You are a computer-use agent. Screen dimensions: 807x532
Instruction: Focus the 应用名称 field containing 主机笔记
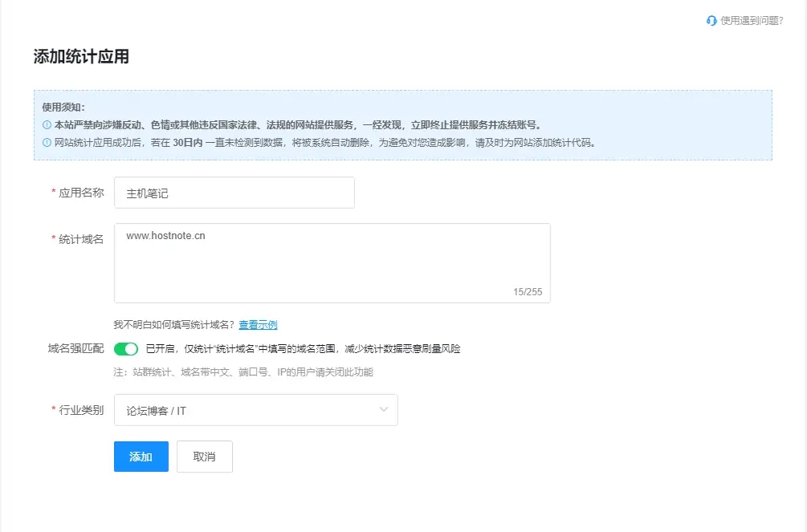click(234, 193)
